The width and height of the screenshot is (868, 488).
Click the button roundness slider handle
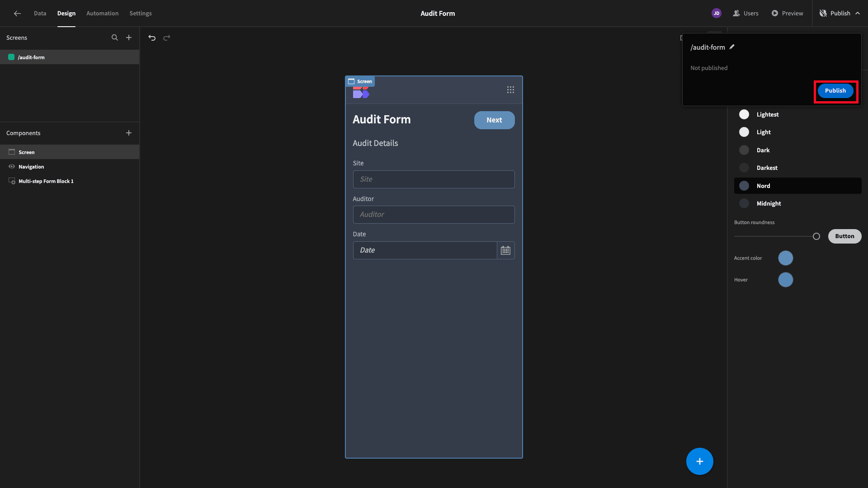pyautogui.click(x=816, y=236)
